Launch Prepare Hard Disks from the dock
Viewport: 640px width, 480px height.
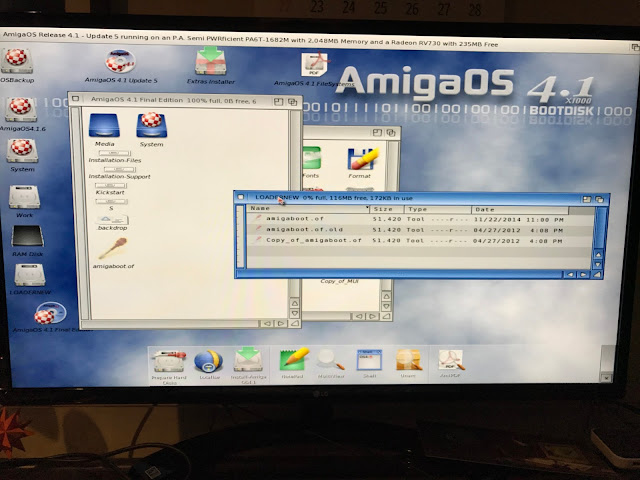[169, 361]
